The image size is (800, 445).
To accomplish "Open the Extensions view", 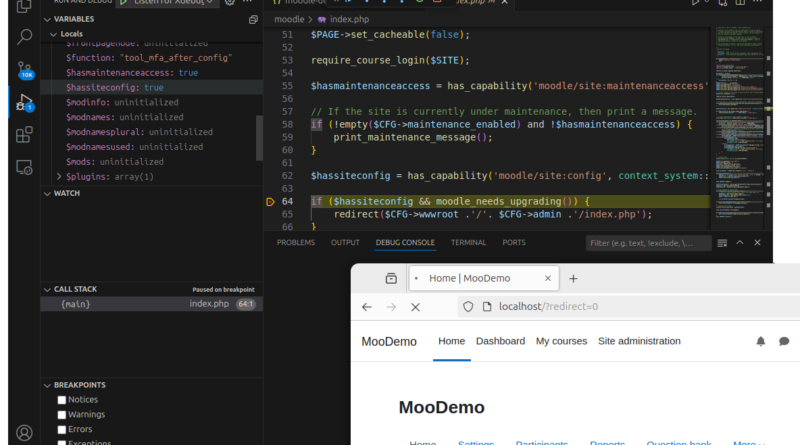I will (24, 135).
